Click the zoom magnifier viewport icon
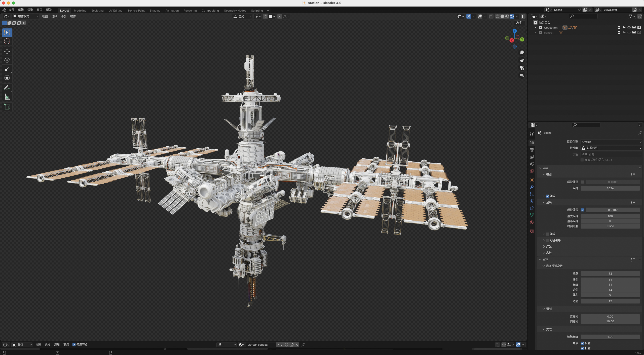This screenshot has height=355, width=644. (522, 53)
